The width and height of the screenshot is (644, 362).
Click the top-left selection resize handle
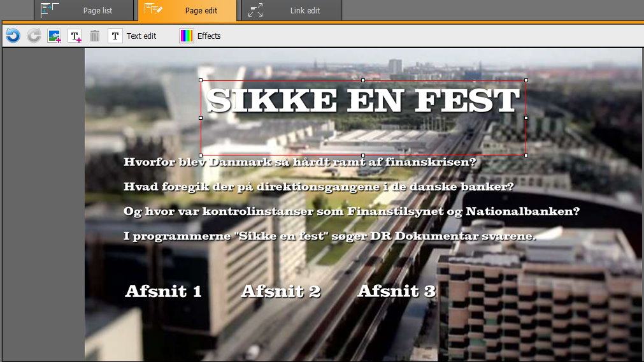201,80
